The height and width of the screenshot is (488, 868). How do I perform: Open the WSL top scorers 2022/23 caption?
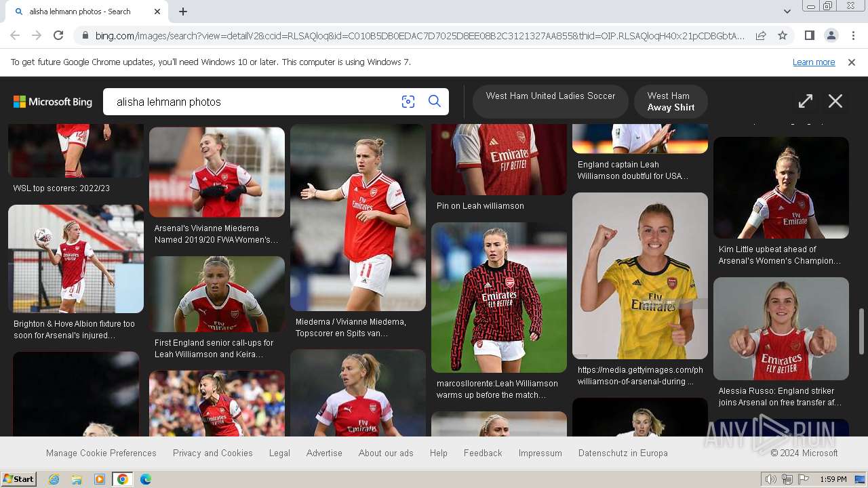click(62, 188)
